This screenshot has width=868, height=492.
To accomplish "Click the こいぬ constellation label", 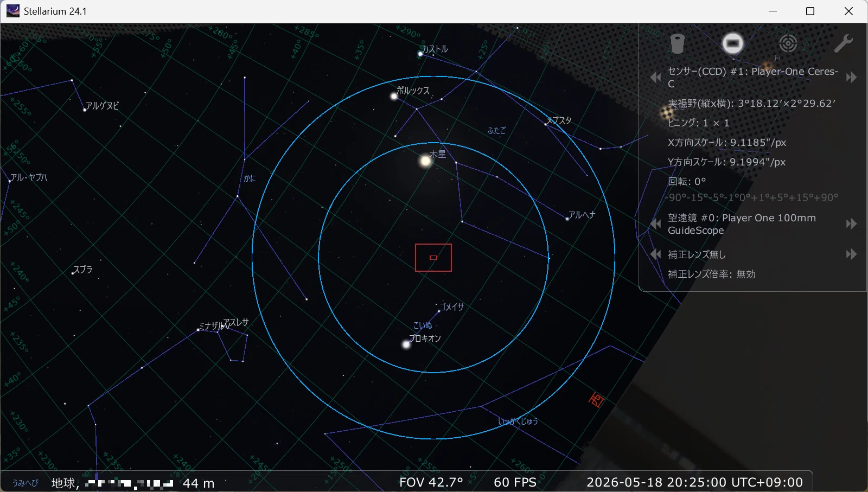I will (x=423, y=325).
